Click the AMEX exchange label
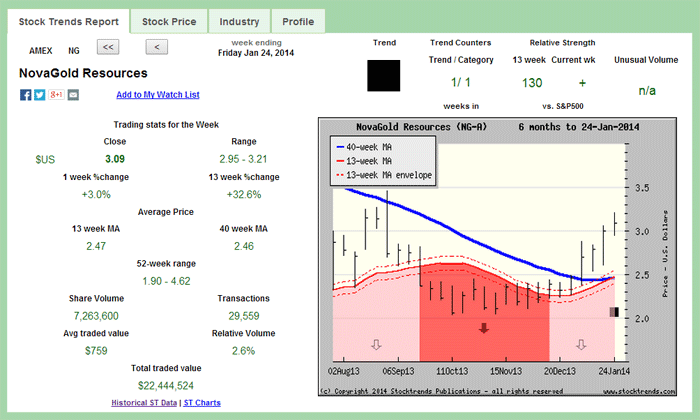The height and width of the screenshot is (420, 700). click(x=41, y=51)
